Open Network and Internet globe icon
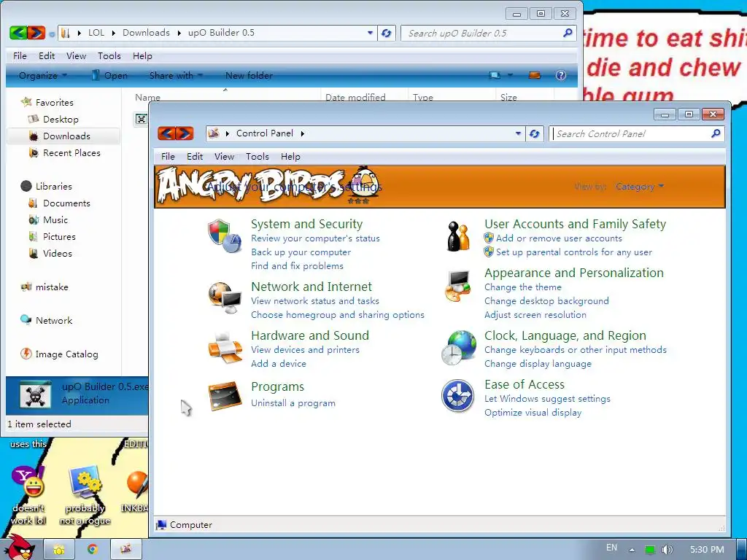The height and width of the screenshot is (560, 747). coord(225,297)
